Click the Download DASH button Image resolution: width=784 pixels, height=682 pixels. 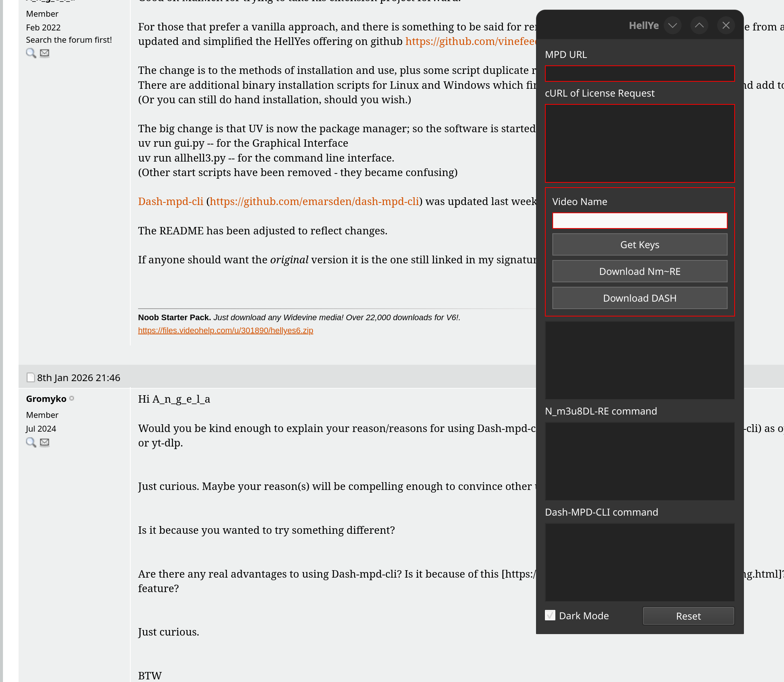click(x=640, y=298)
